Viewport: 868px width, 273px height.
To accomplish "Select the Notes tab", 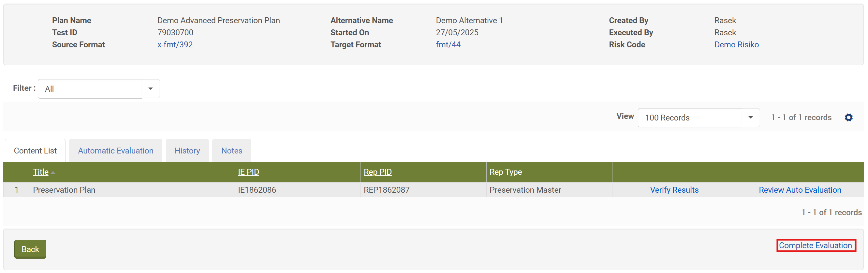I will pyautogui.click(x=231, y=151).
